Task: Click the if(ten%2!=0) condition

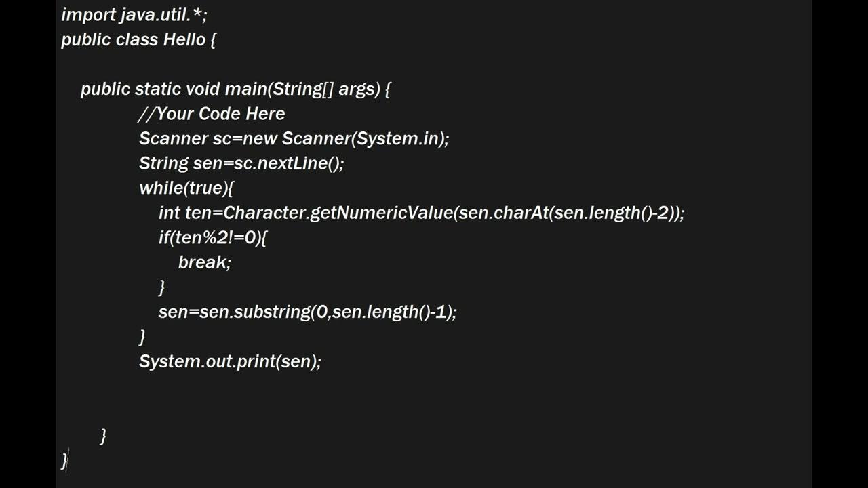Action: tap(212, 238)
